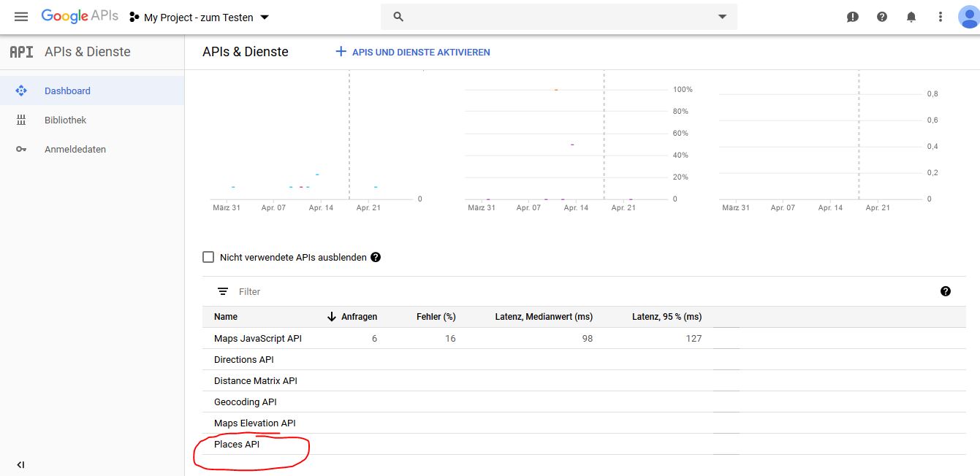Click the sort arrow next to Anfragen
980x476 pixels.
coord(332,317)
